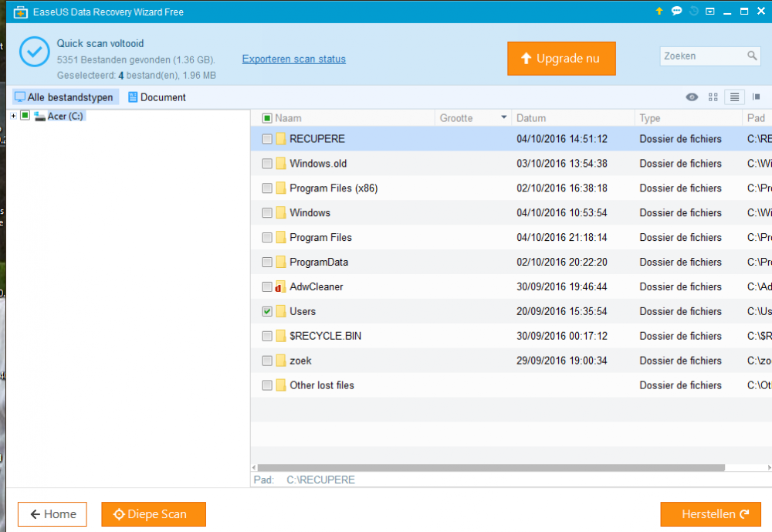Open the title bar dropdown menu icon
Screen dimensions: 772x532
click(709, 12)
